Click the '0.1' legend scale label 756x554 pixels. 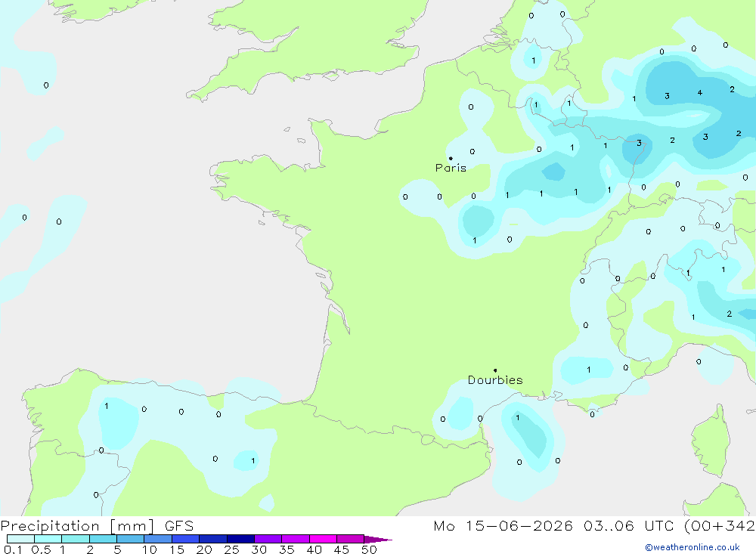click(13, 549)
